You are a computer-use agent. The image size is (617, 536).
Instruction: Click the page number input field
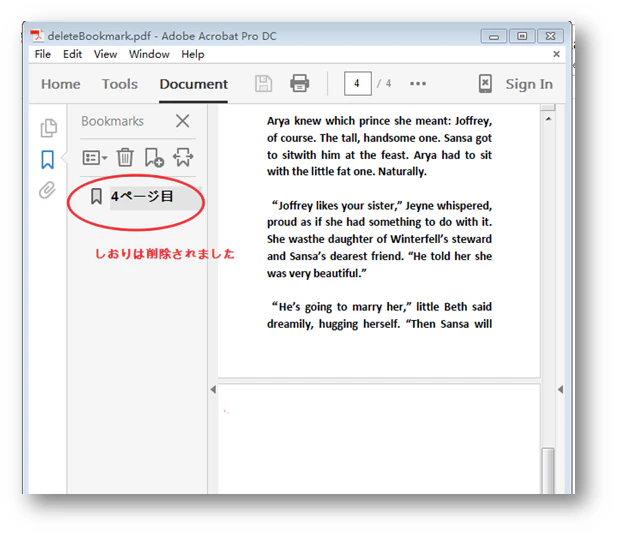pyautogui.click(x=357, y=83)
